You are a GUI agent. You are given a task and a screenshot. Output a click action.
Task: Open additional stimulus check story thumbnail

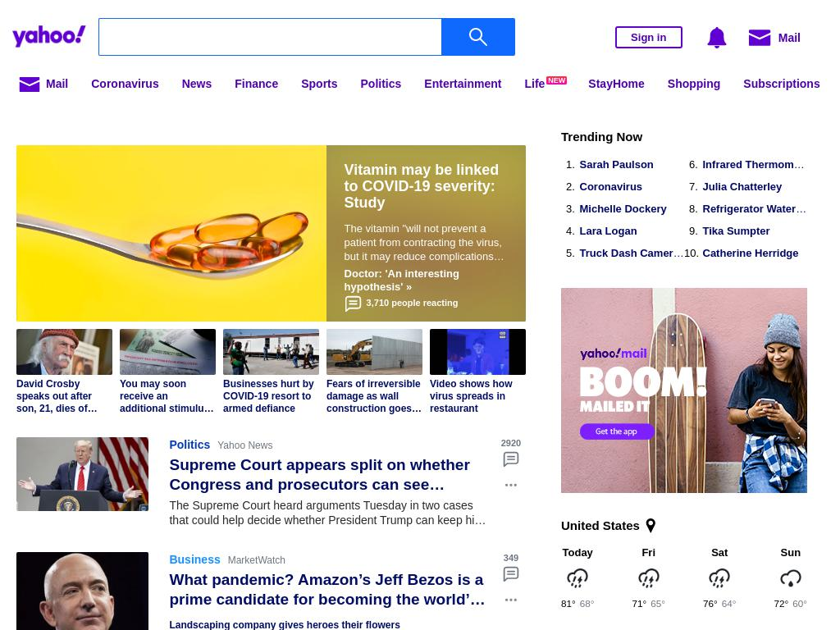(x=167, y=351)
